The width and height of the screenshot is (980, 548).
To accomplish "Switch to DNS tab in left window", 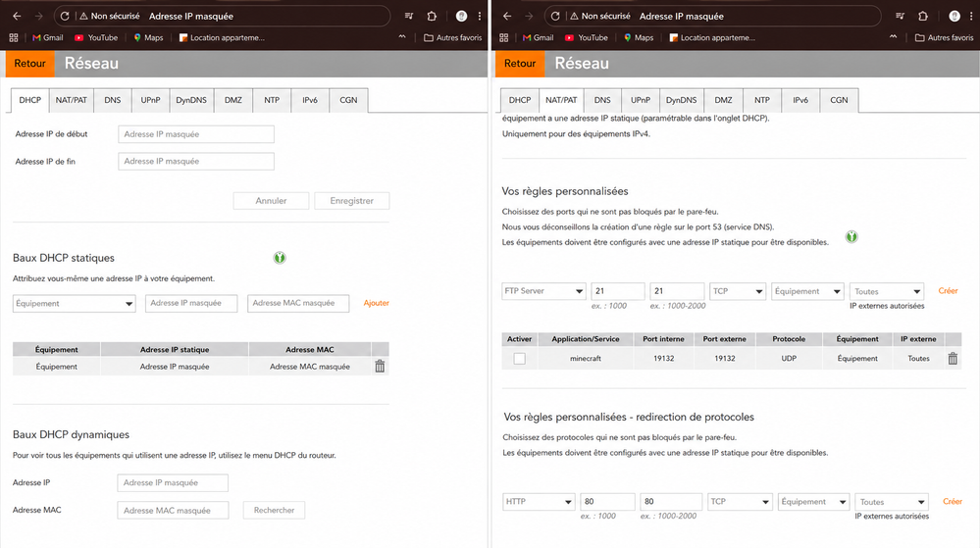I will 113,100.
